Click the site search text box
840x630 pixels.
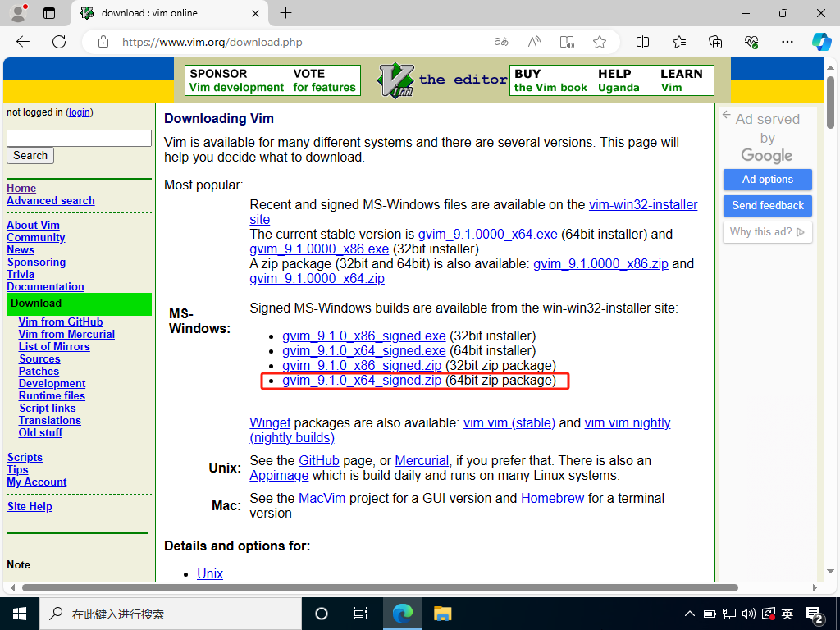point(79,138)
